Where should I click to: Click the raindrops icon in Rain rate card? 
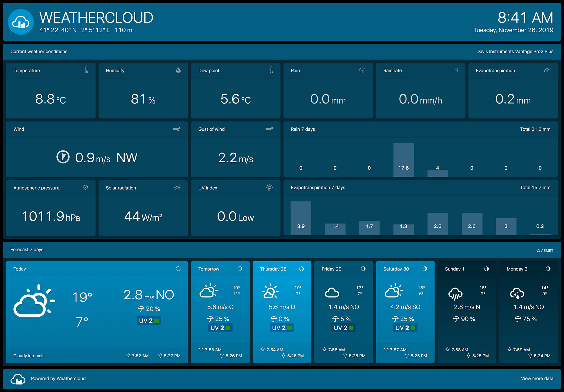click(x=457, y=70)
